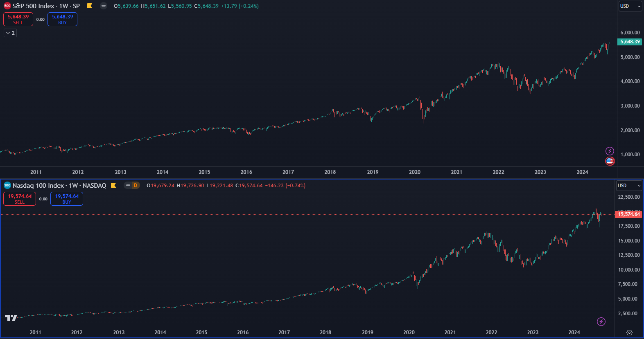Click the 6,000.00 price label on S&P 500 axis
Image resolution: width=644 pixels, height=339 pixels.
point(630,33)
